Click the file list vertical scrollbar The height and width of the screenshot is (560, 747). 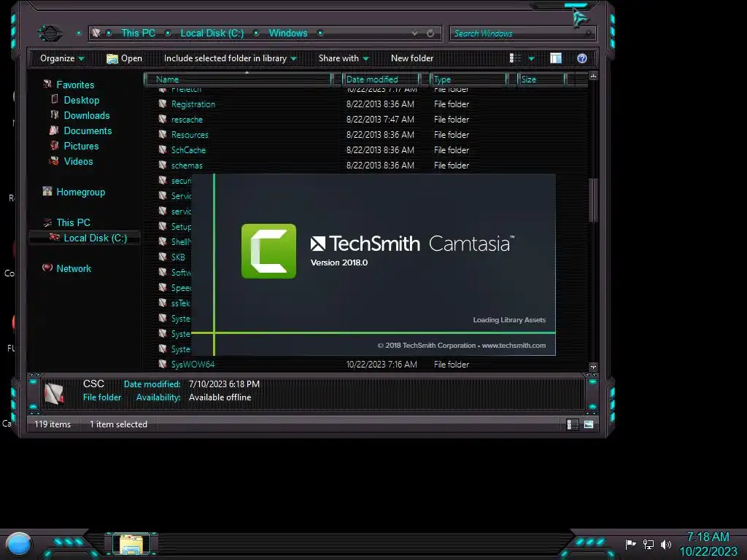(592, 200)
